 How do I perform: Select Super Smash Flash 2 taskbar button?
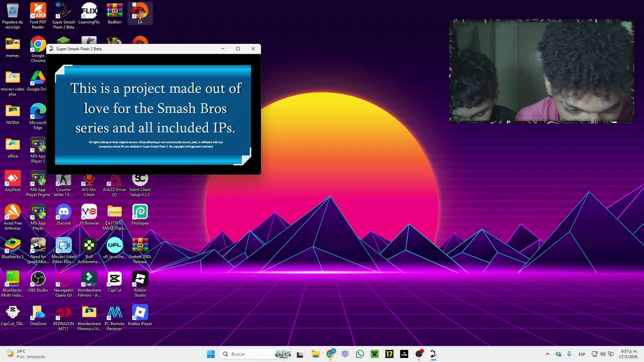pyautogui.click(x=433, y=354)
